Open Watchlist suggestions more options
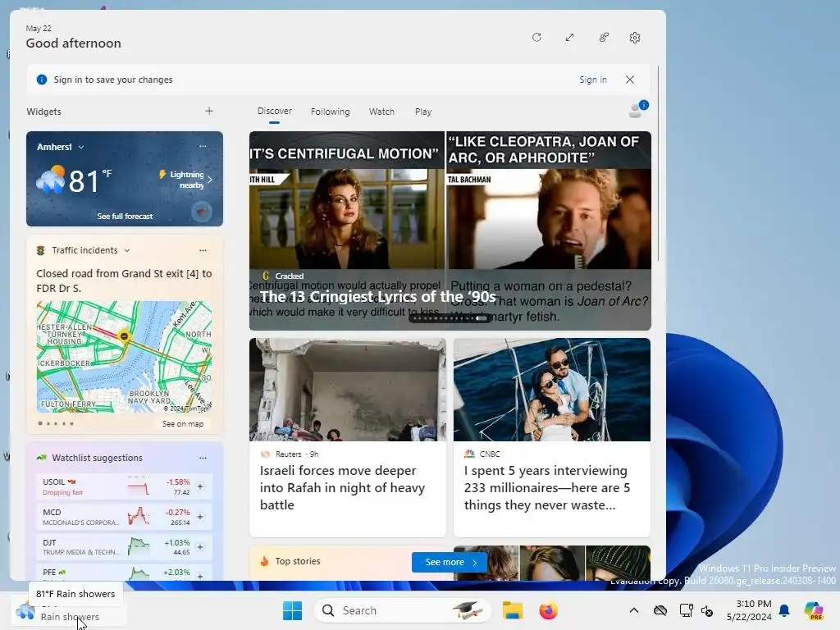The image size is (840, 630). [x=203, y=458]
